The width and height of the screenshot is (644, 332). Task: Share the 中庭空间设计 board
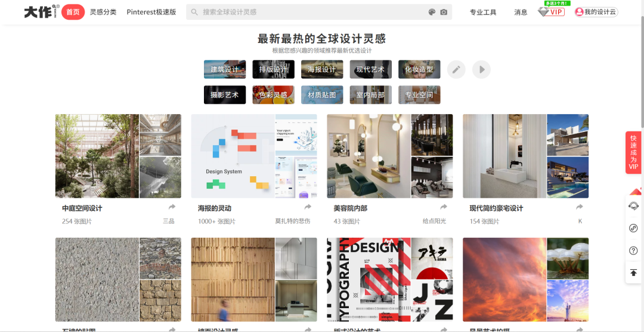[x=172, y=207]
